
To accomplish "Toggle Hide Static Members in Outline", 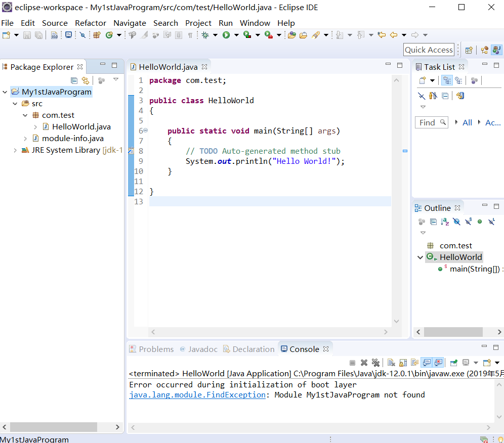I will pyautogui.click(x=468, y=221).
